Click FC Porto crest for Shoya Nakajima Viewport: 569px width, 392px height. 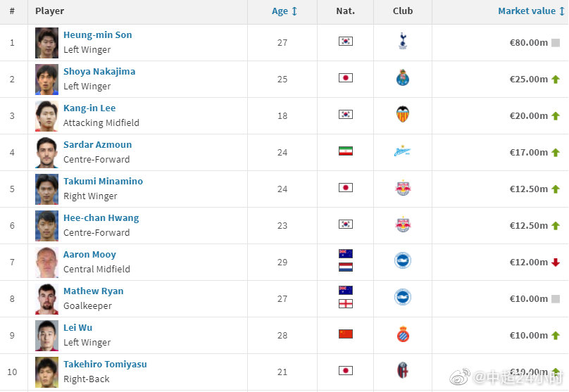[x=402, y=77]
